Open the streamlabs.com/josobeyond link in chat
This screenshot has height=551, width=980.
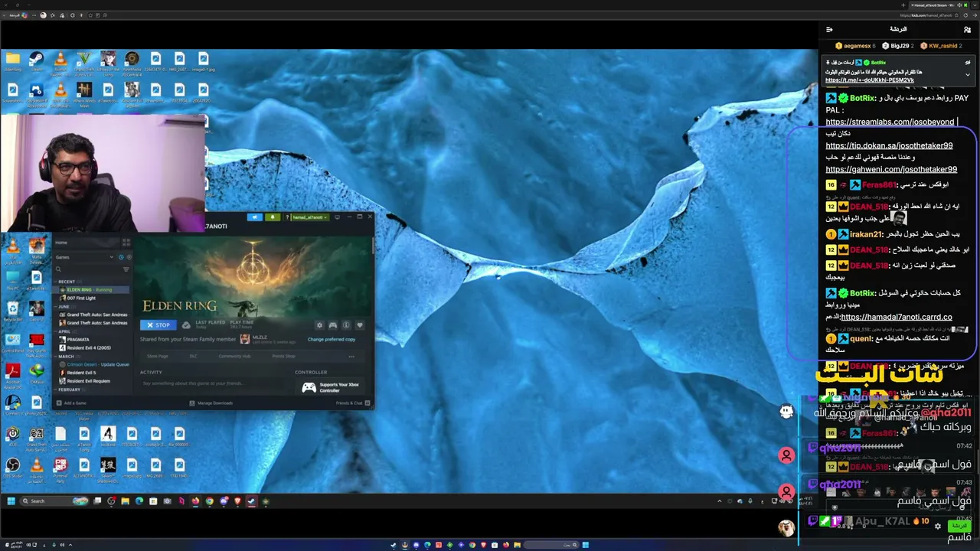pyautogui.click(x=890, y=122)
